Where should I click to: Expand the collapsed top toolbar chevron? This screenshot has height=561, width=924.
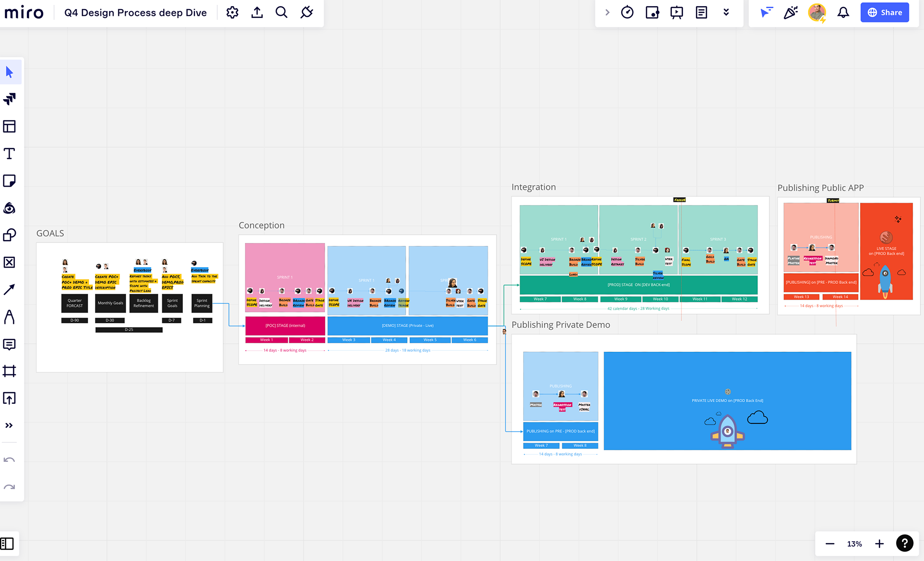pos(607,13)
